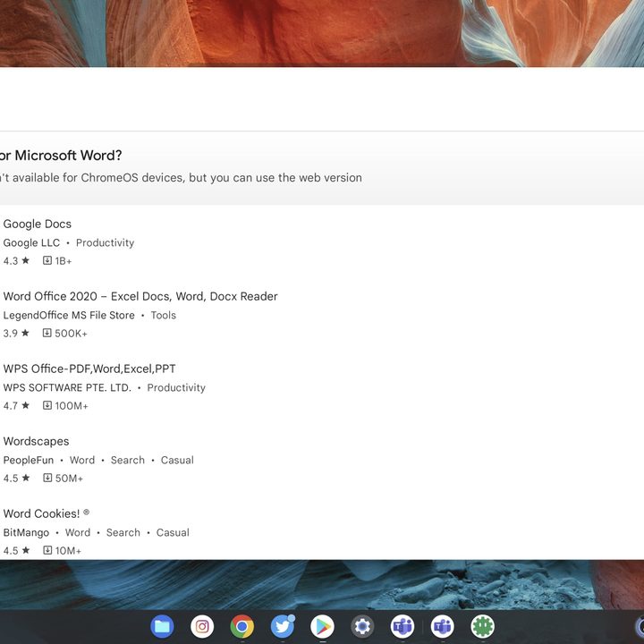
Task: Click the star in Word Cookies row
Action: point(25,550)
